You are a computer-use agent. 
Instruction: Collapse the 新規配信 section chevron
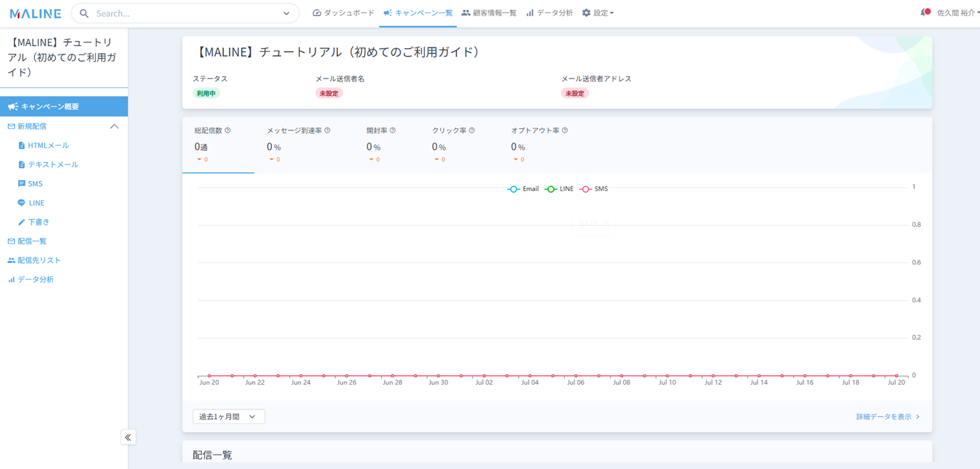pyautogui.click(x=115, y=126)
